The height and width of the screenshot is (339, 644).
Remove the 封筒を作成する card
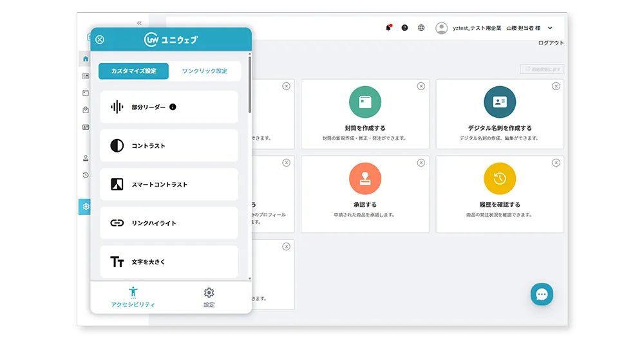pyautogui.click(x=421, y=86)
